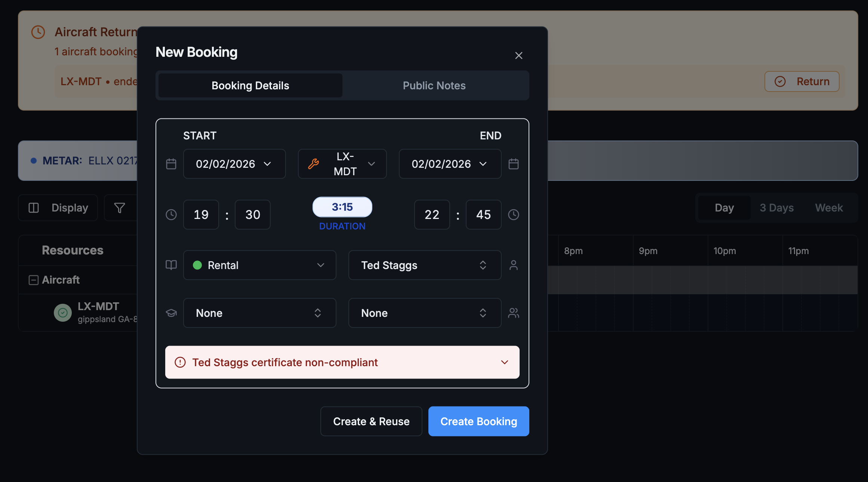
Task: Open the Rental booking type dropdown
Action: (x=259, y=265)
